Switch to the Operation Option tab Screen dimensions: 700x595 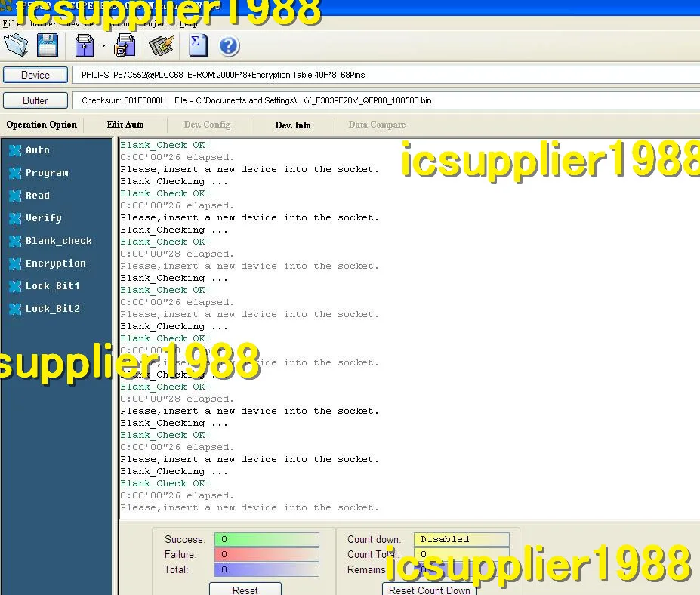coord(42,125)
